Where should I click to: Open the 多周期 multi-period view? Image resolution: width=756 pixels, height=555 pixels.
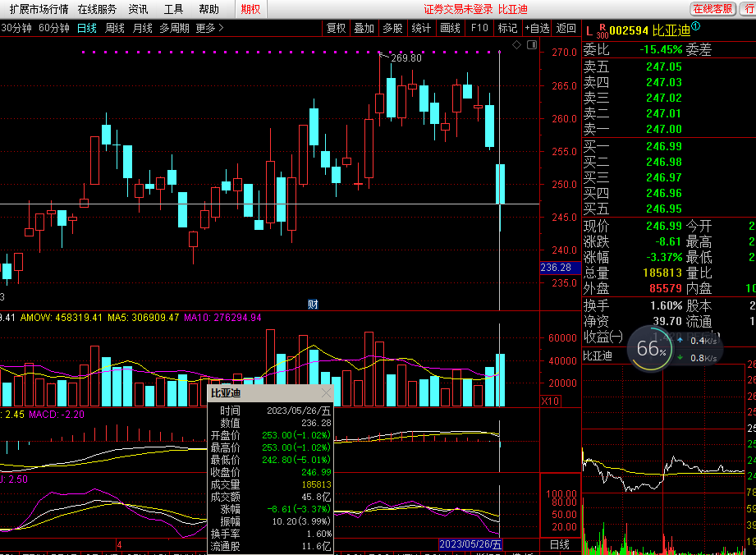(x=174, y=29)
